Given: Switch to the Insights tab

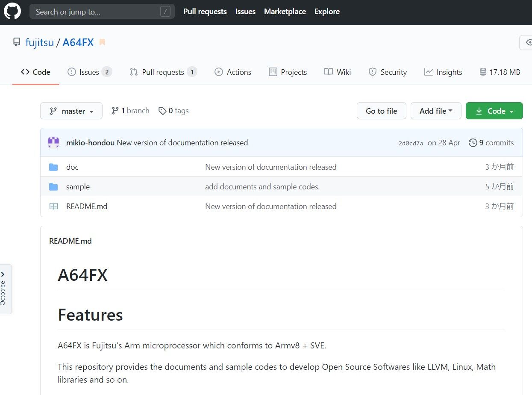Looking at the screenshot, I should tap(443, 72).
